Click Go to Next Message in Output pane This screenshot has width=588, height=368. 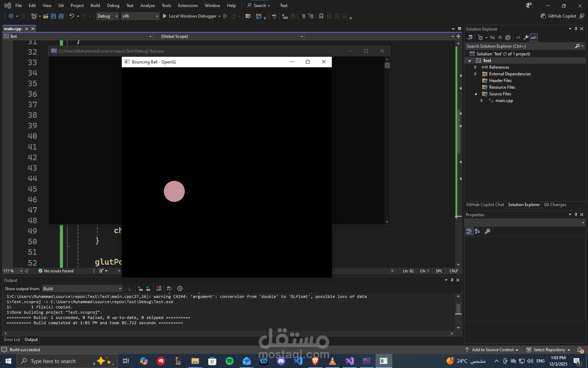148,288
